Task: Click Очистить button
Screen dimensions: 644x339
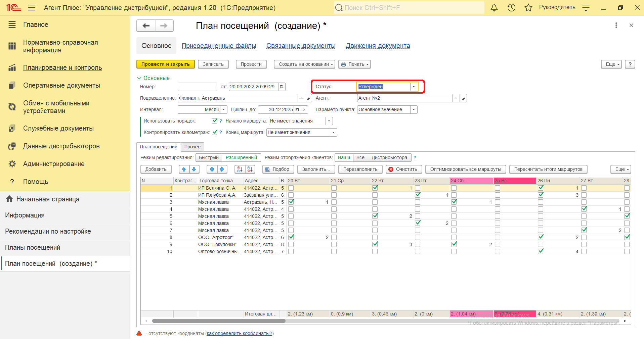Action: tap(403, 169)
